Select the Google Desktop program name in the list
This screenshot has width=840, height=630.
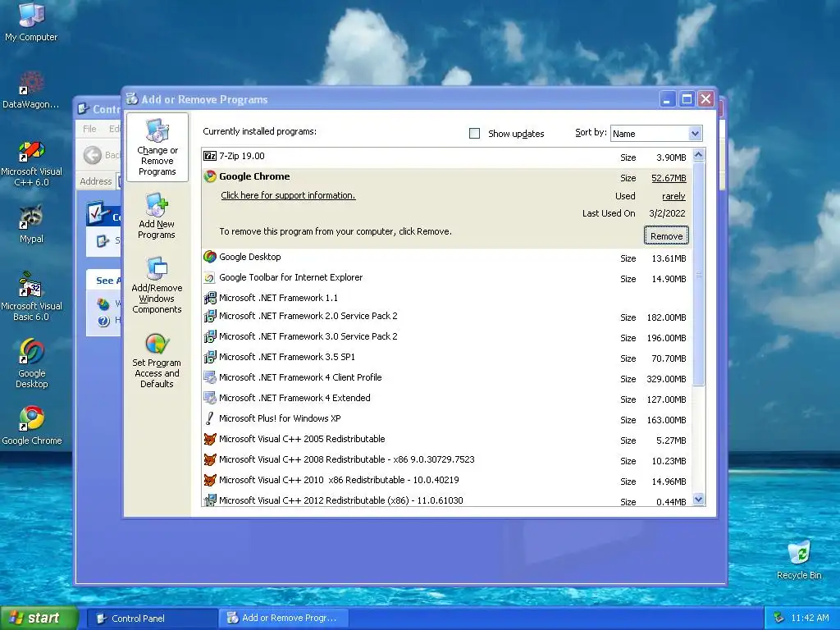point(249,257)
